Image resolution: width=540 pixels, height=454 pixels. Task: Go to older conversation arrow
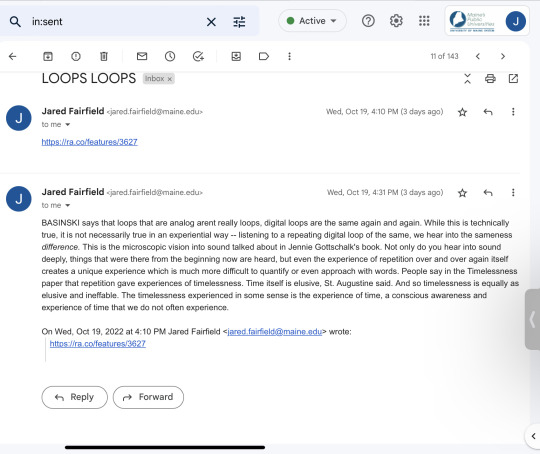(503, 56)
